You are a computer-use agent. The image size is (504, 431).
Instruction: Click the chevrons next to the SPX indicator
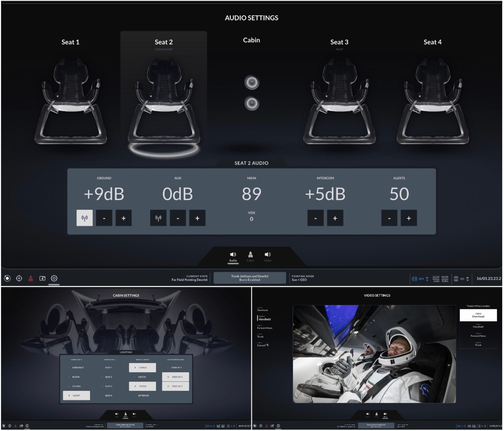point(427,278)
